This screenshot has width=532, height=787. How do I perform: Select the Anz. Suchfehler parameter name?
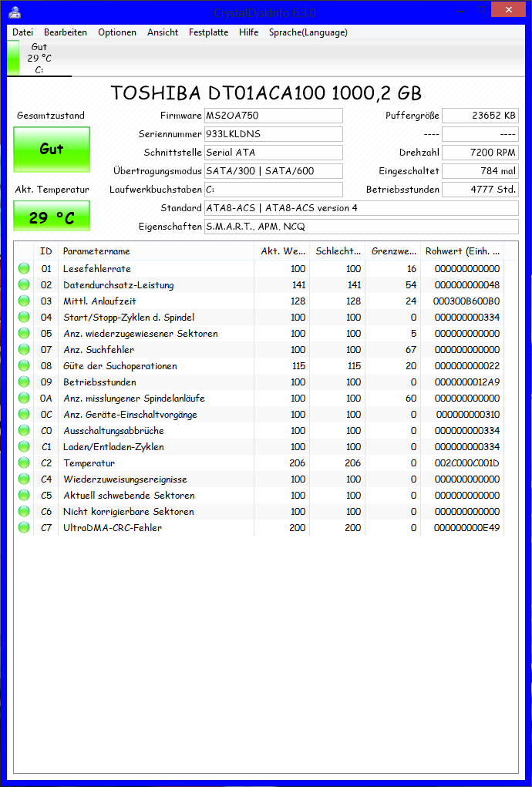(99, 349)
